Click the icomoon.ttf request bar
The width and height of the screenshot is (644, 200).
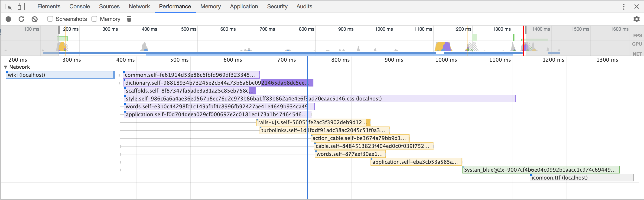coord(581,178)
